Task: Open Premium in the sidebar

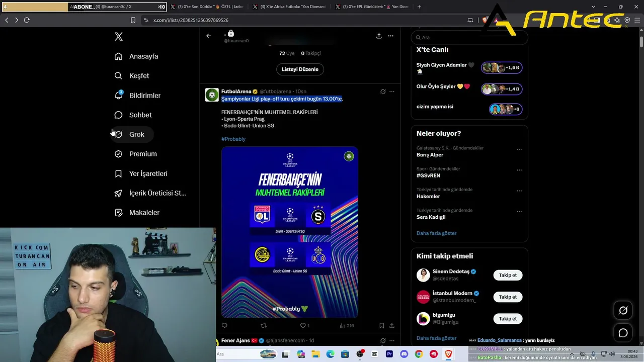Action: (x=135, y=154)
